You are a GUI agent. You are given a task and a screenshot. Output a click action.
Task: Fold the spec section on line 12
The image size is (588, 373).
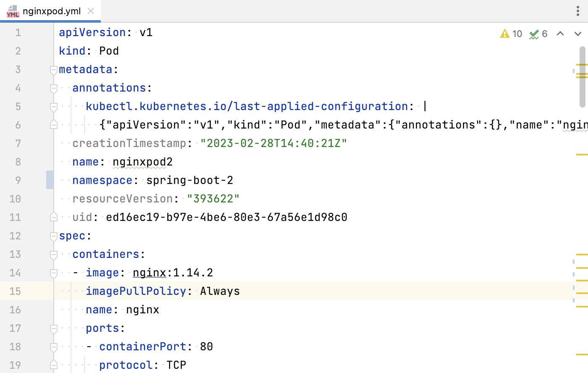53,236
